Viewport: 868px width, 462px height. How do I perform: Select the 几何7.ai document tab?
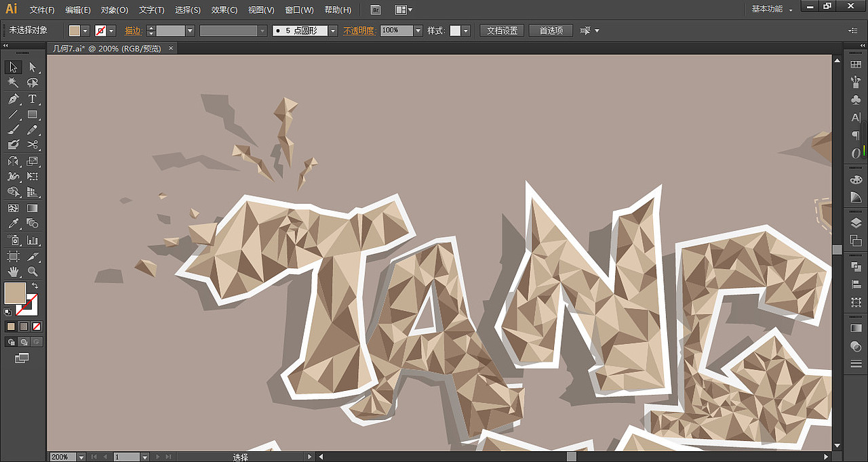pos(107,48)
